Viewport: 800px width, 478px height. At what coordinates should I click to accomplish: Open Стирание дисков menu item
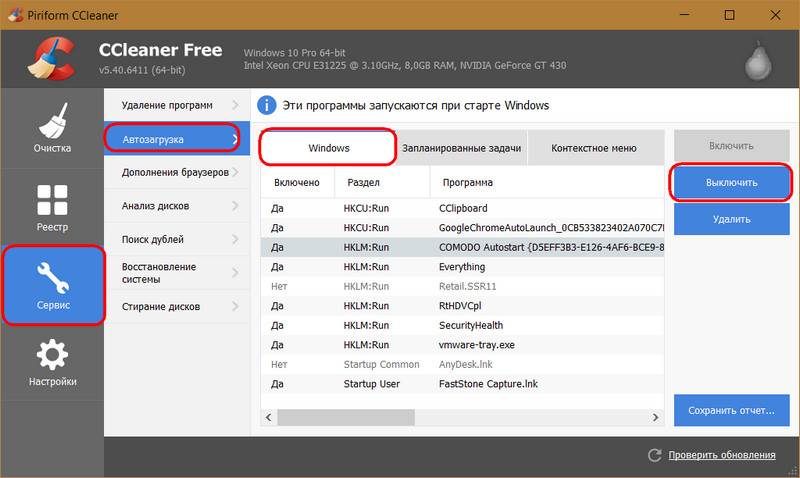coord(177,307)
